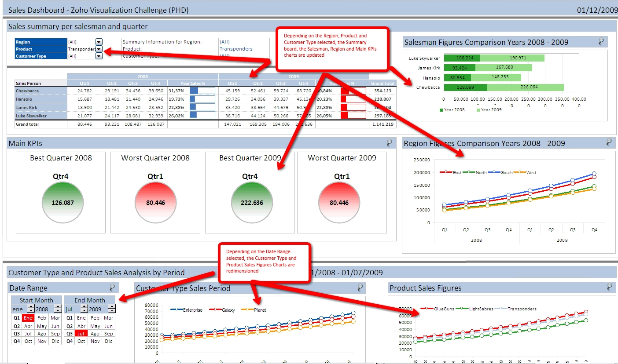Image resolution: width=618 pixels, height=364 pixels.
Task: Open the Region filter dropdown arrow
Action: coord(99,42)
